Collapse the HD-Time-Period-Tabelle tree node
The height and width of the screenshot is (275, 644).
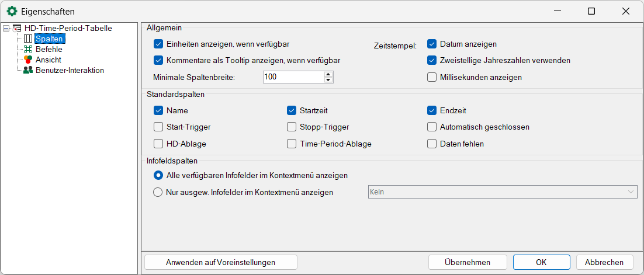pyautogui.click(x=6, y=28)
